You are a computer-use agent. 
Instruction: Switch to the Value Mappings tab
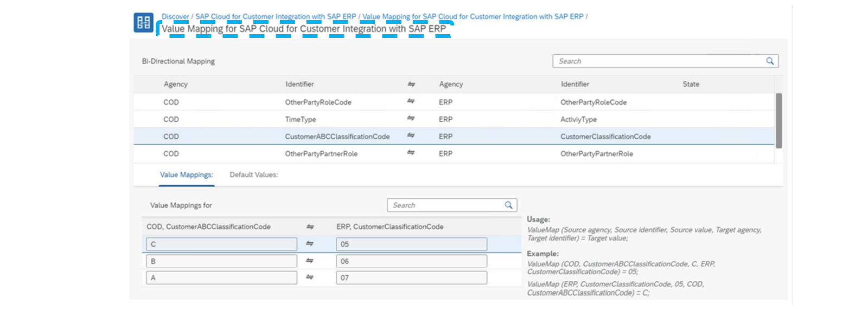[x=186, y=175]
